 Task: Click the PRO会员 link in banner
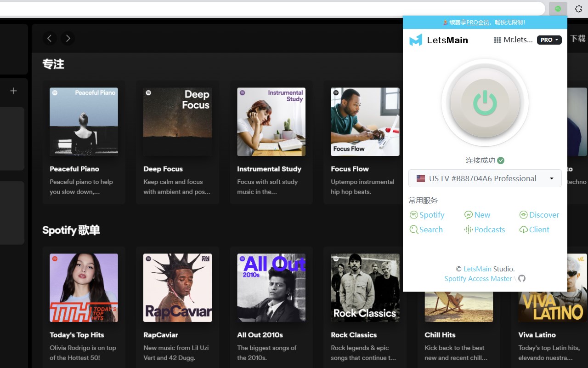[x=478, y=22]
